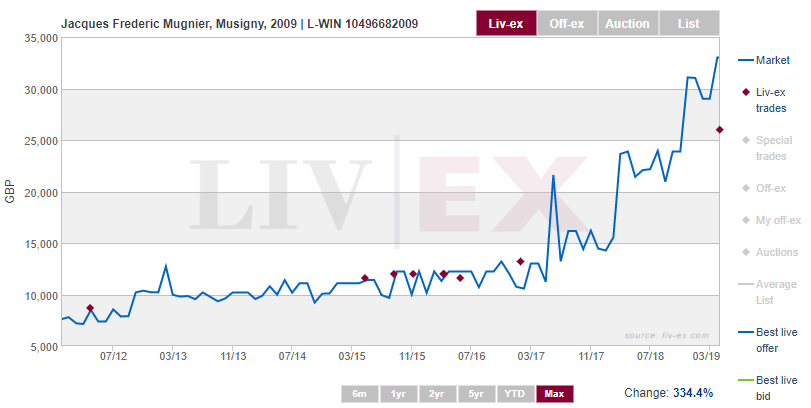Screen dimensions: 811x408
Task: Click the source liv-ex.com credit text
Action: pos(667,335)
